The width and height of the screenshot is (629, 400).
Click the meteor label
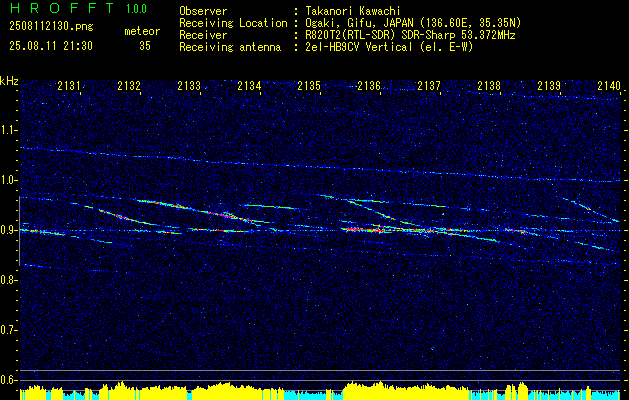[142, 31]
